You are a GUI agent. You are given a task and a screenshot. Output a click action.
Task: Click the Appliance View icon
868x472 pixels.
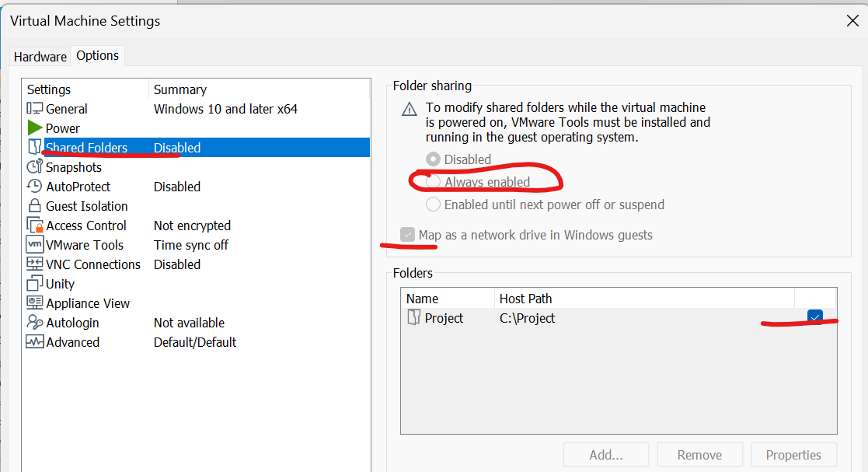point(34,302)
